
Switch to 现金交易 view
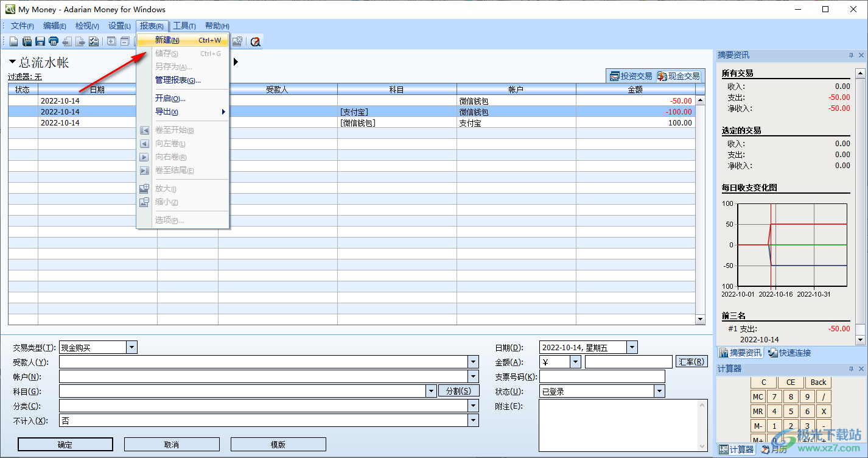tap(679, 76)
